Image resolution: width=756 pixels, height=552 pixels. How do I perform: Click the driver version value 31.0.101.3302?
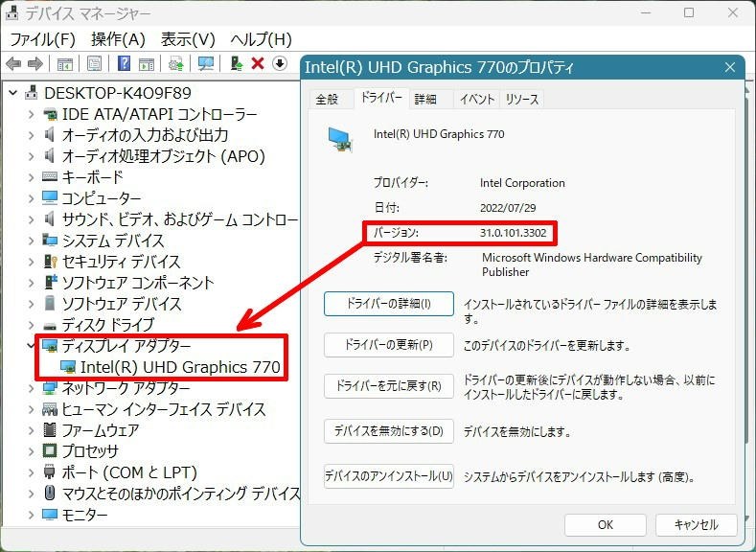coord(513,233)
